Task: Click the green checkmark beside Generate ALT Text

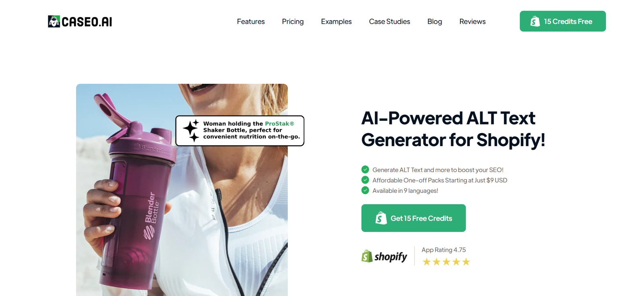Action: [x=365, y=170]
